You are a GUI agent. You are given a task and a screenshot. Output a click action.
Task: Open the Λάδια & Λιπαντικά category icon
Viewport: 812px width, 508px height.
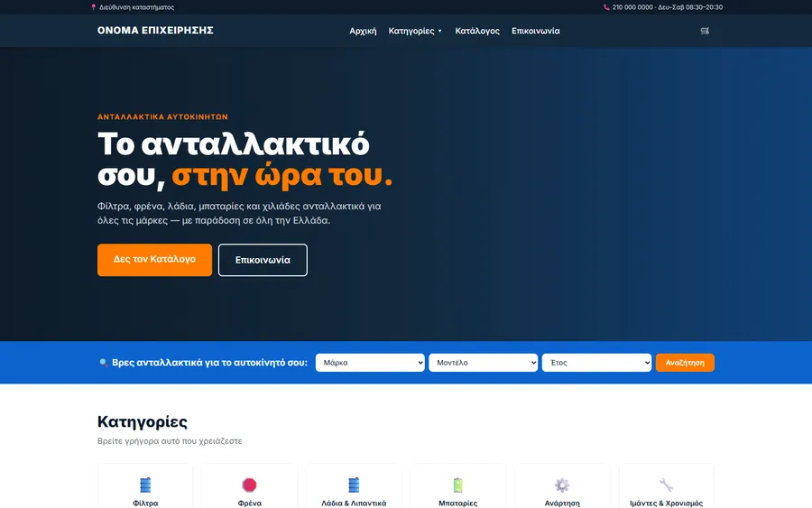(x=354, y=485)
